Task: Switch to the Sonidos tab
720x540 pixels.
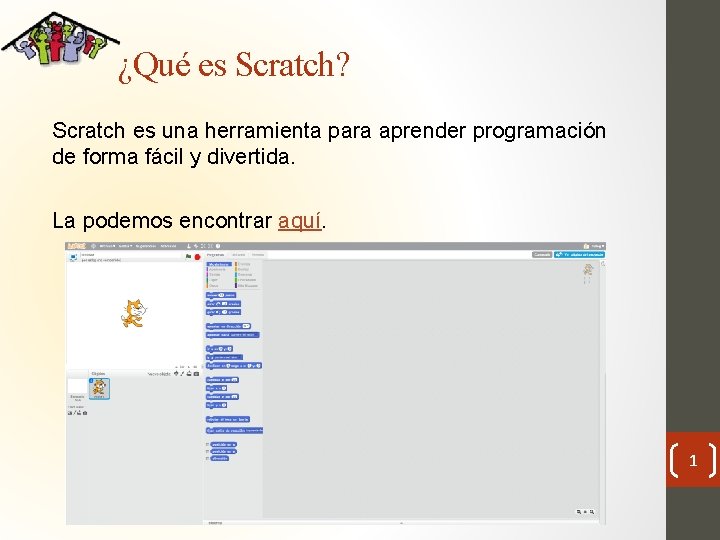Action: coord(258,255)
